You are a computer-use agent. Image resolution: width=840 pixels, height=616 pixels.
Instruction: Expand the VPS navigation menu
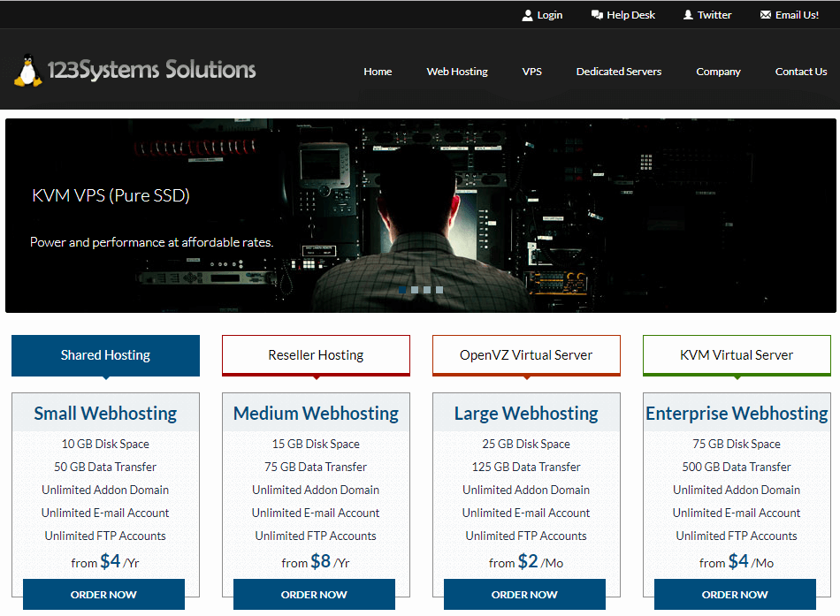531,72
